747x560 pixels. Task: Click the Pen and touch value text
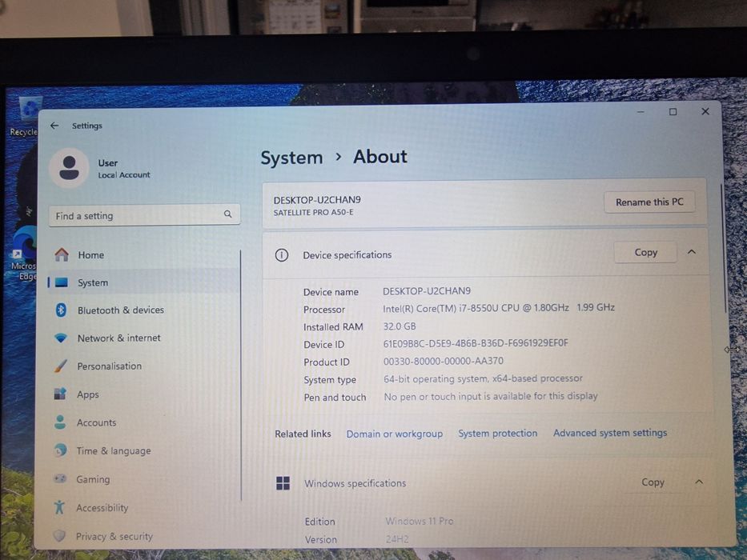tap(491, 396)
